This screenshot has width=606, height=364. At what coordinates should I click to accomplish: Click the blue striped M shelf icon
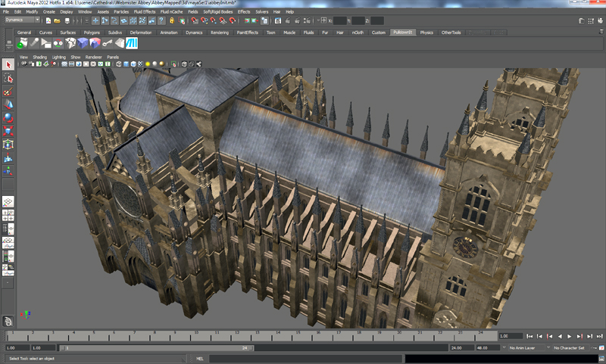point(131,43)
